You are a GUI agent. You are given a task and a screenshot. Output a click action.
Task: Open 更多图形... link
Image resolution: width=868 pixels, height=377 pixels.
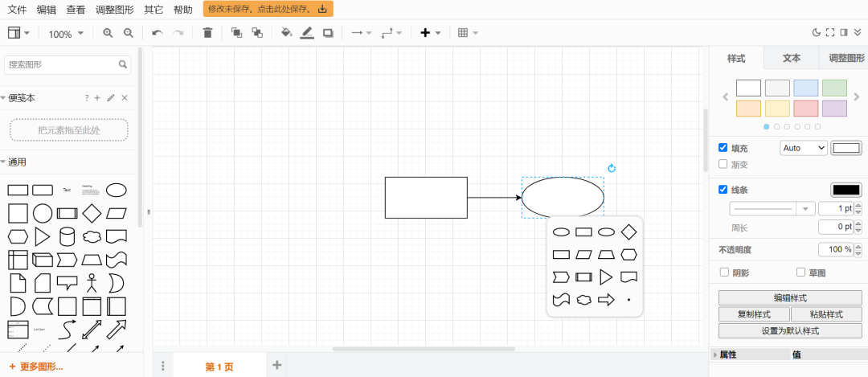36,367
